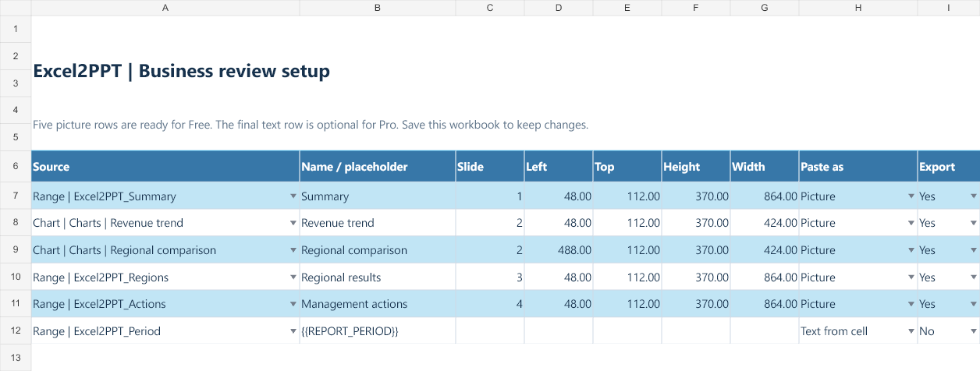Select 'Chart | Charts | Regional comparison' source cell
The height and width of the screenshot is (371, 980).
[x=165, y=250]
